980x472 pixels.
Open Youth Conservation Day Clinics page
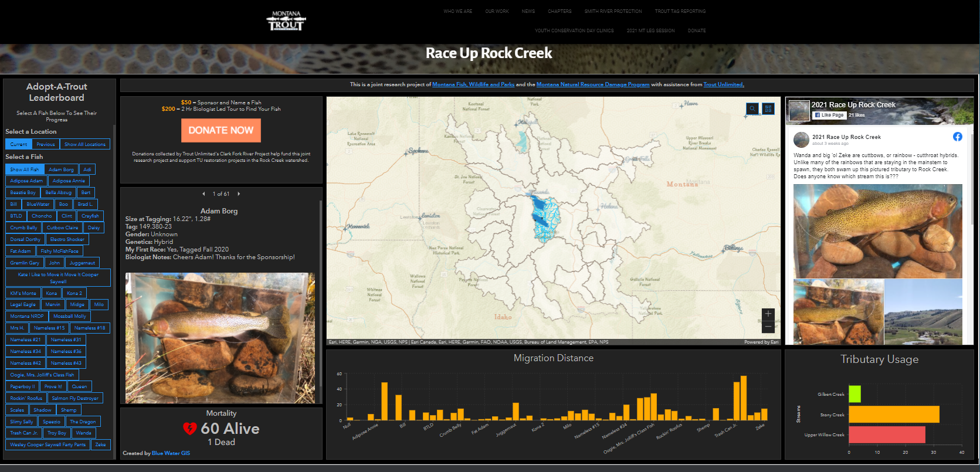tap(574, 30)
